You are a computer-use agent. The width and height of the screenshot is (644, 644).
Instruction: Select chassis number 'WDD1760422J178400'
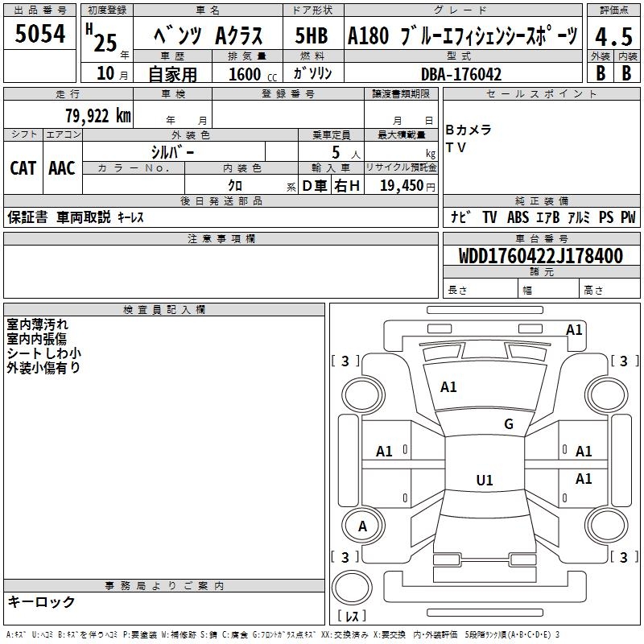click(541, 256)
